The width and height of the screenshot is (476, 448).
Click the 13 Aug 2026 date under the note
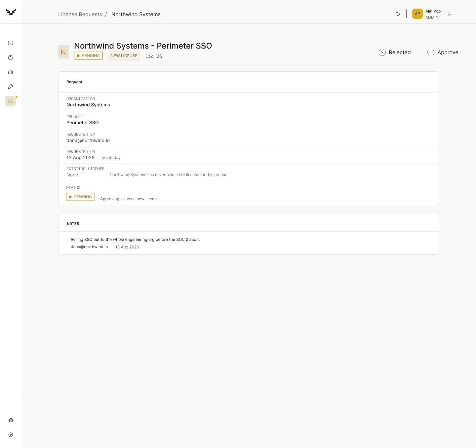point(127,247)
